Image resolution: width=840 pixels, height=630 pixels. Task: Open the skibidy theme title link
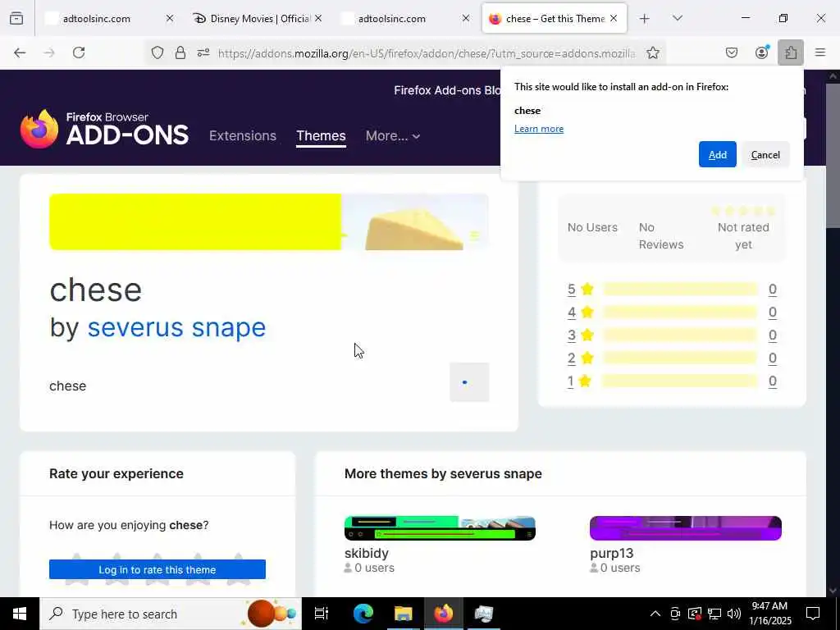coord(367,553)
